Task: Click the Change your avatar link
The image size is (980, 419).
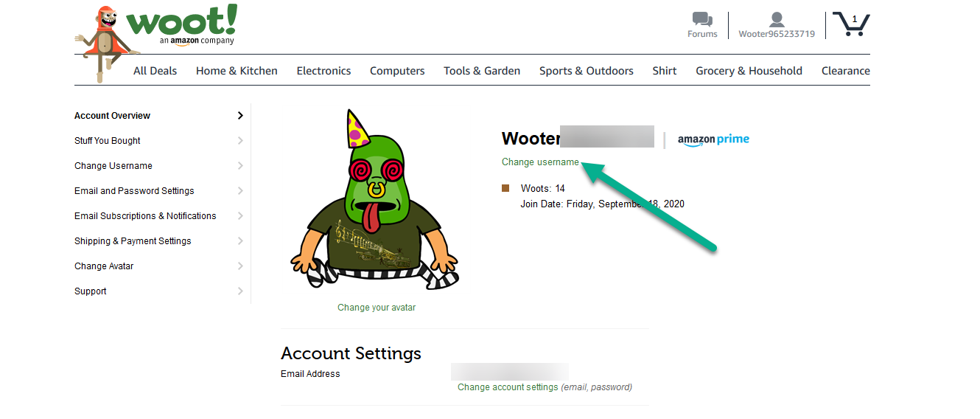Action: (x=377, y=308)
